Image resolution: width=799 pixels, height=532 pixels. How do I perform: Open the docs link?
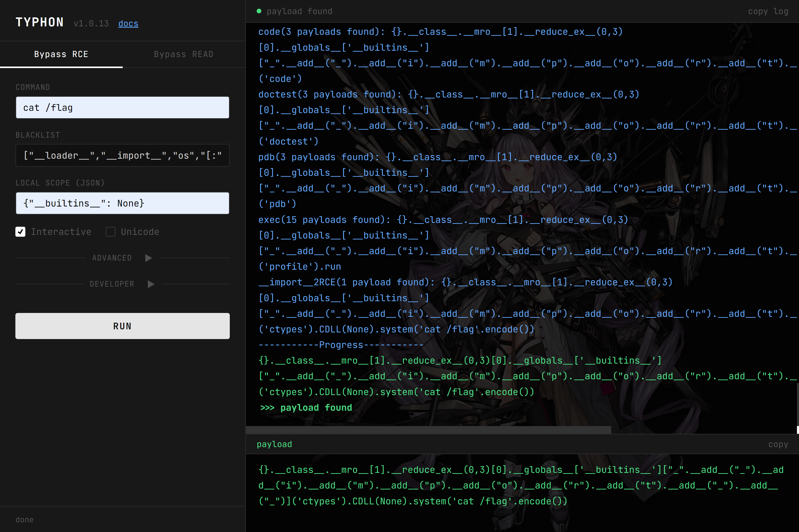tap(128, 23)
